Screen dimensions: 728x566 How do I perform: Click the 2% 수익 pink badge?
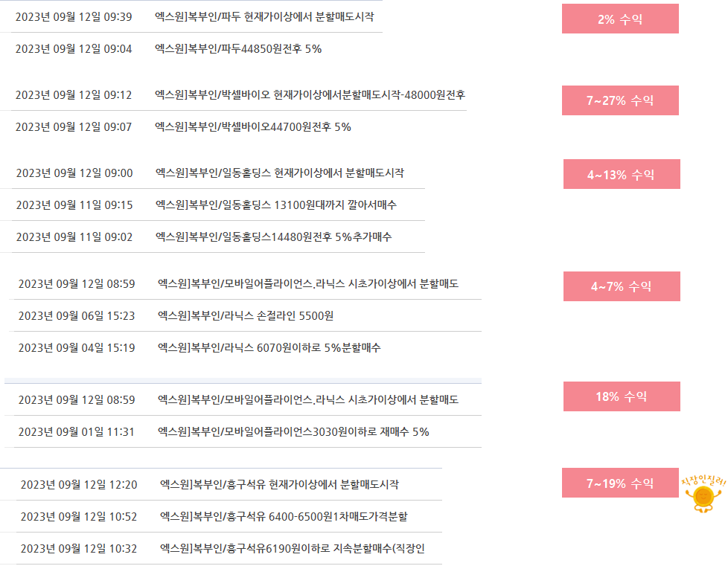(x=620, y=19)
